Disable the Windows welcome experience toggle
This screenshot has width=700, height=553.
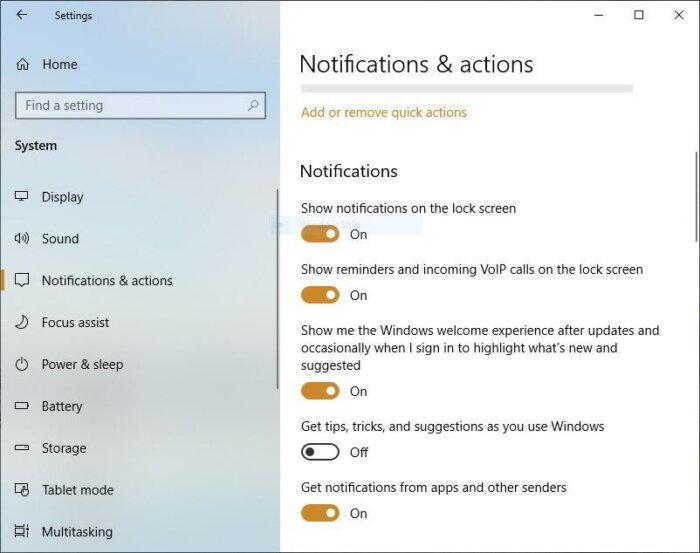320,391
